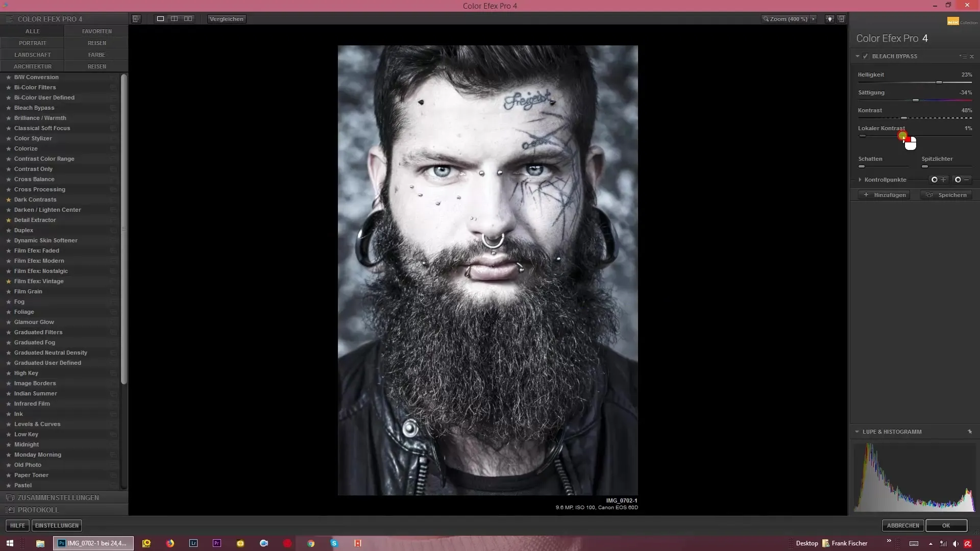Select the Graduated Neutral Density filter
The image size is (980, 551).
coord(51,353)
